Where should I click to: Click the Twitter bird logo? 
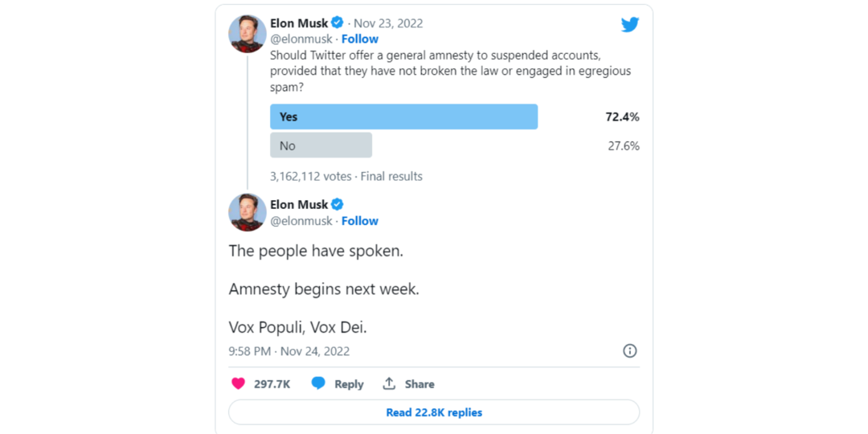(x=630, y=25)
